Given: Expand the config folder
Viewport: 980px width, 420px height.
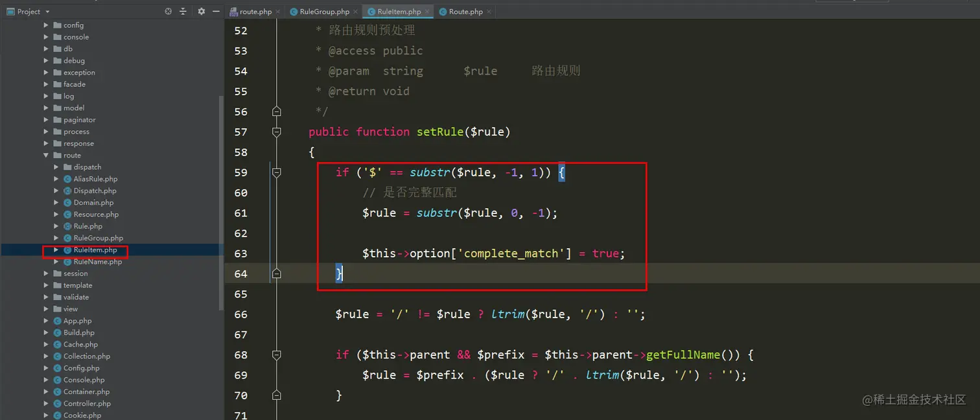Looking at the screenshot, I should click(x=46, y=25).
